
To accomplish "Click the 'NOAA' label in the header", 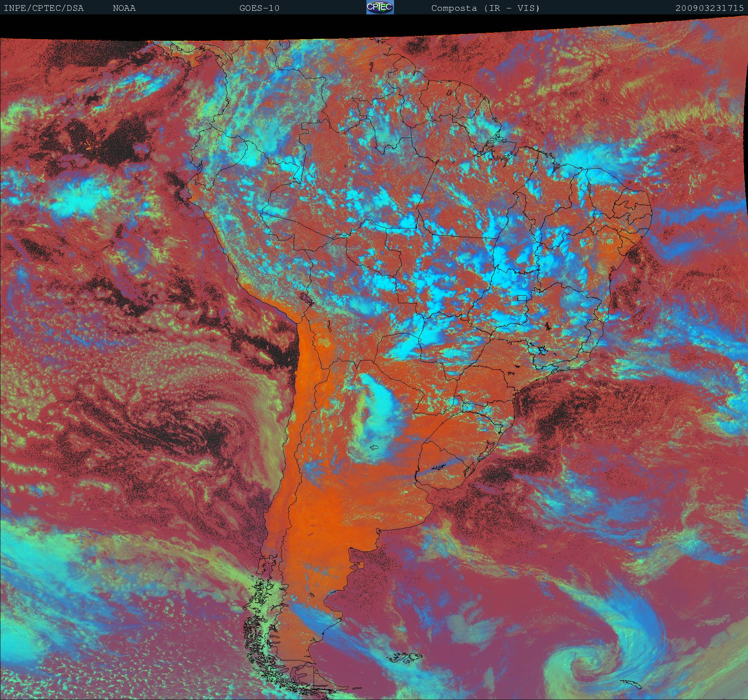I will click(x=124, y=8).
